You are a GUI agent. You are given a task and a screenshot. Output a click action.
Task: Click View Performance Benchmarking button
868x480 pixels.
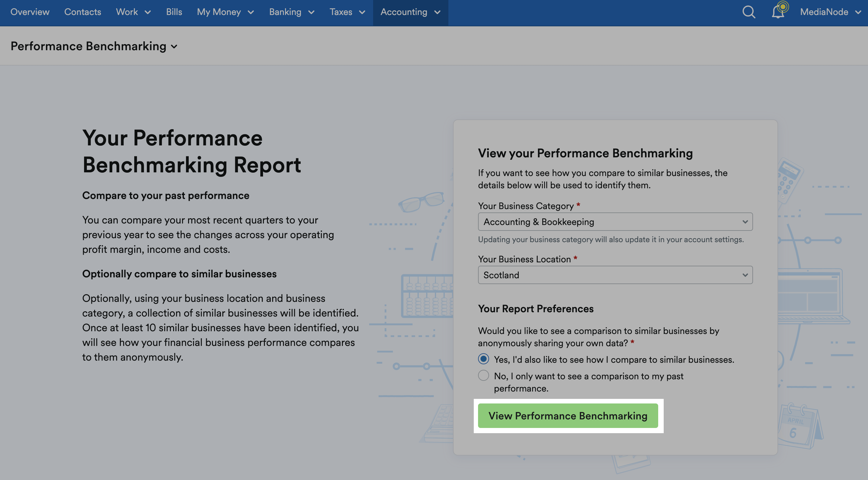coord(568,416)
